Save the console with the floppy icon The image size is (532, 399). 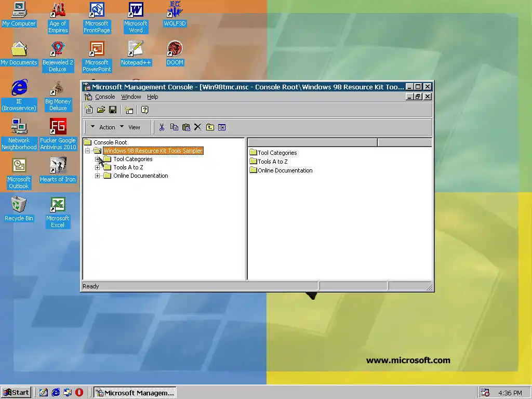pos(113,110)
